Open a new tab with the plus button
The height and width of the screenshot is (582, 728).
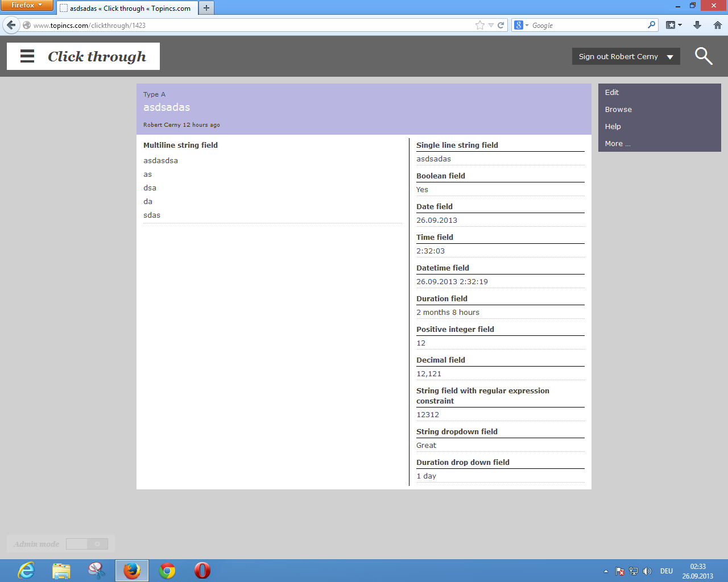coord(206,8)
